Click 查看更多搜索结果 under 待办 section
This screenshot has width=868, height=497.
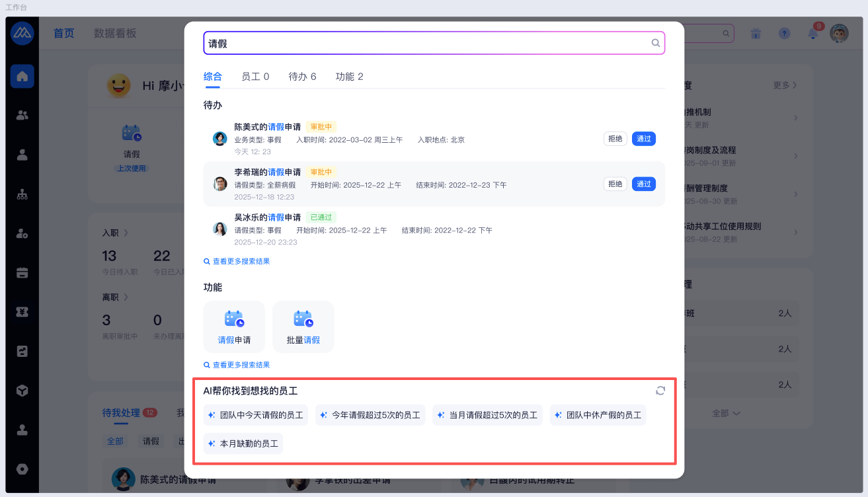click(x=237, y=261)
